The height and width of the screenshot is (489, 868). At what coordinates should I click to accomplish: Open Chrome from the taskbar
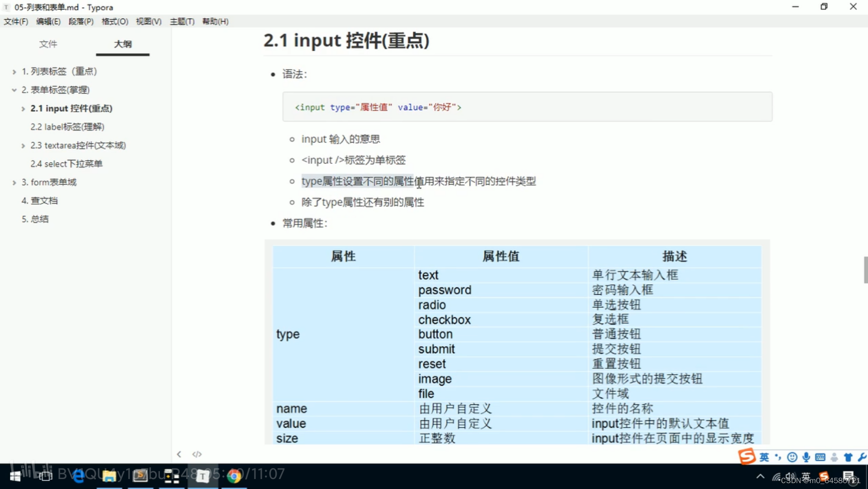pos(234,476)
